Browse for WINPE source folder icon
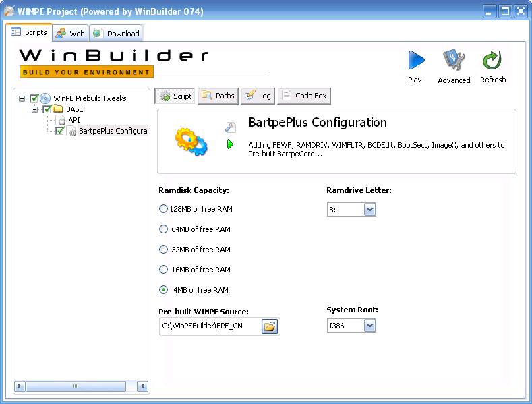 click(x=270, y=326)
